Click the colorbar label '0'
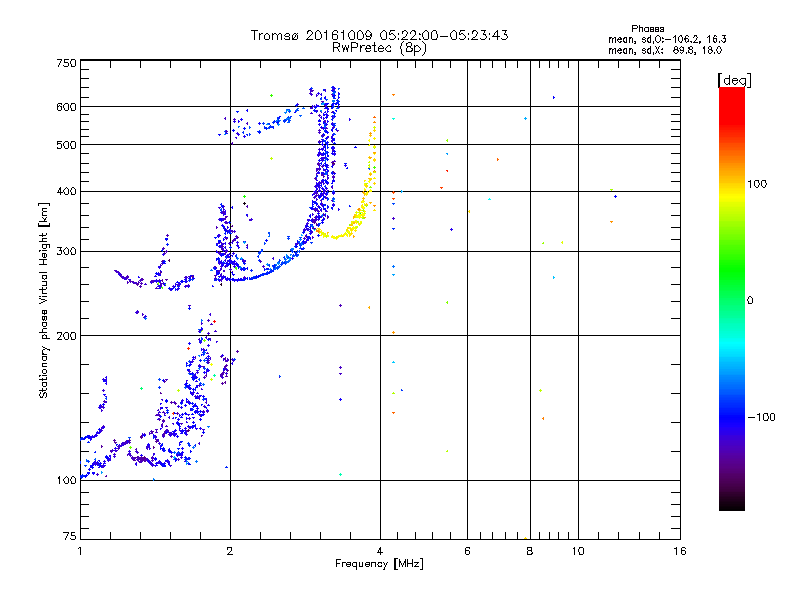The image size is (800, 600). (750, 301)
